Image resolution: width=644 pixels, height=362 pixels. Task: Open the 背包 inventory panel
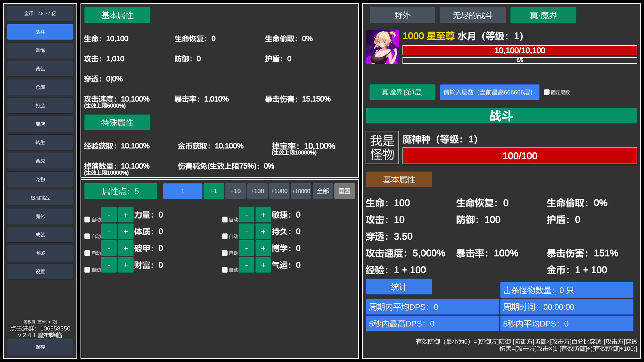tap(40, 69)
